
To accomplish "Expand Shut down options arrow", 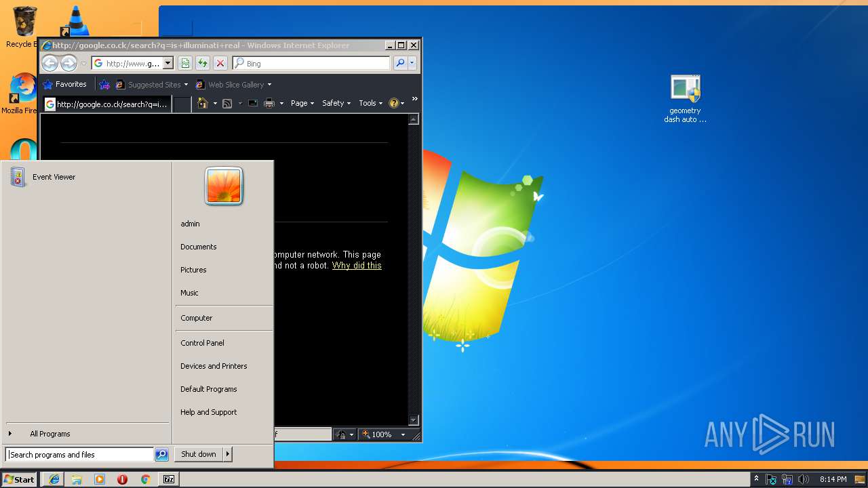I will [228, 454].
